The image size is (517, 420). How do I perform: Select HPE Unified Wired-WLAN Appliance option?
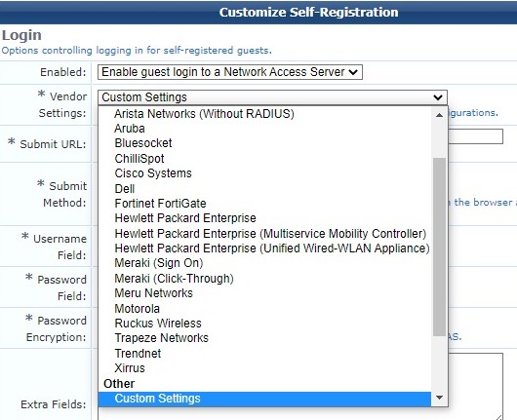point(264,248)
